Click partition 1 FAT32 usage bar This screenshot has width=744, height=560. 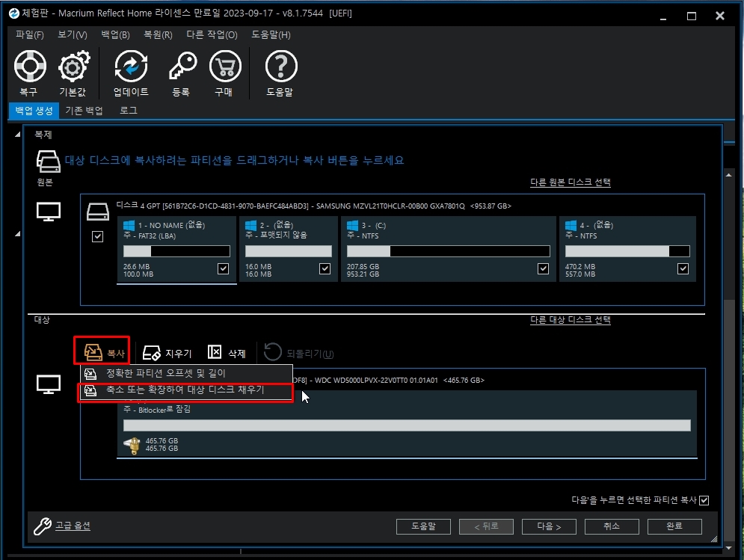176,251
